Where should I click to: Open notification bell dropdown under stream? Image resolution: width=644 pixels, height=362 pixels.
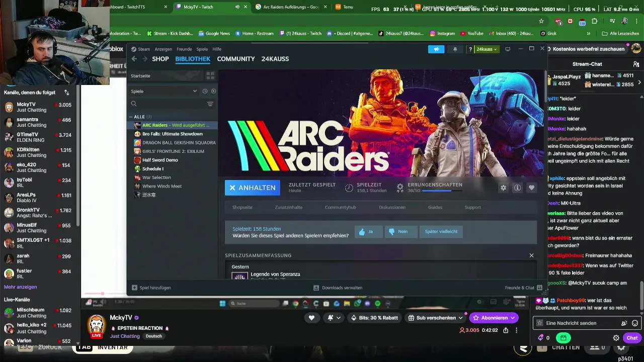334,318
